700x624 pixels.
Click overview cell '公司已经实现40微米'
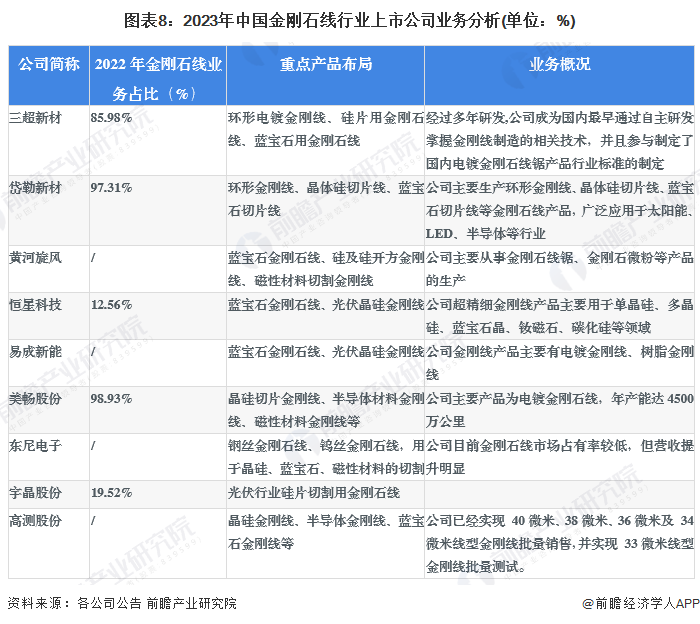click(x=560, y=544)
